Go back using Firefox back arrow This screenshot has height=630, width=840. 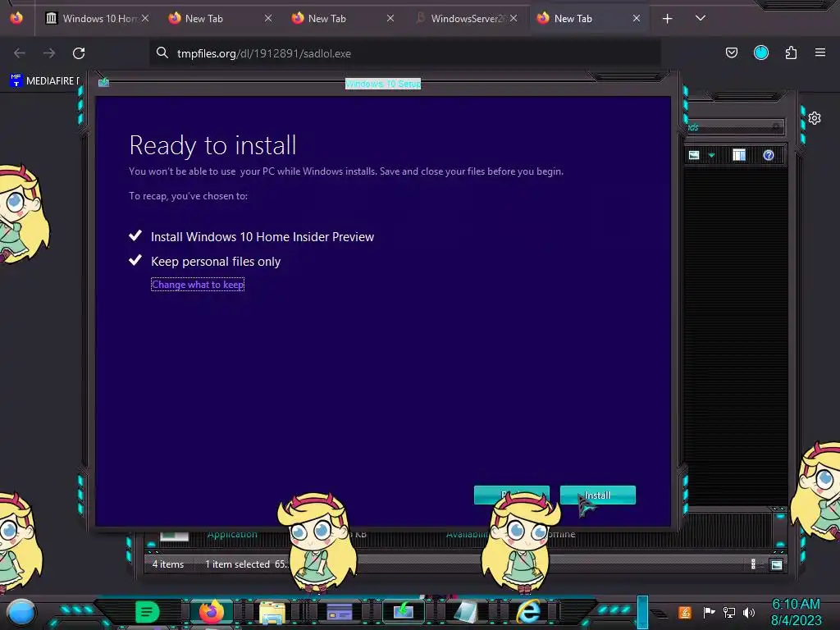coord(20,53)
